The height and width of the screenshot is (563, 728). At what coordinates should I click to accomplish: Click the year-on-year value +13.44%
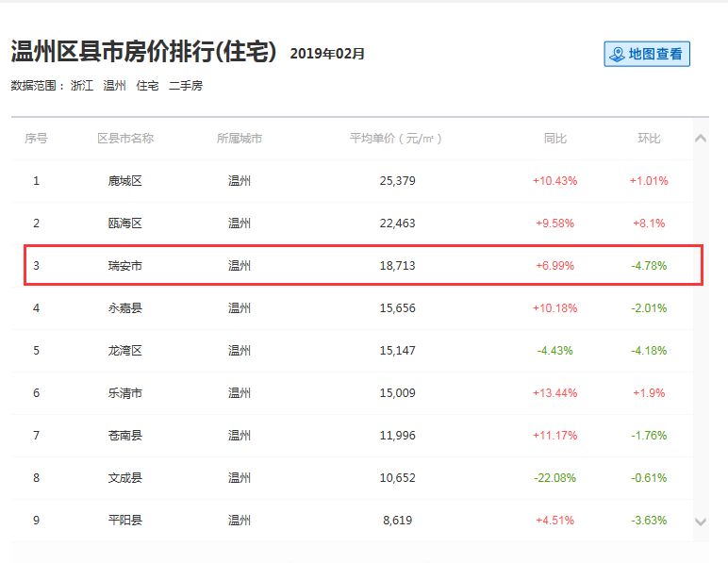(x=554, y=393)
